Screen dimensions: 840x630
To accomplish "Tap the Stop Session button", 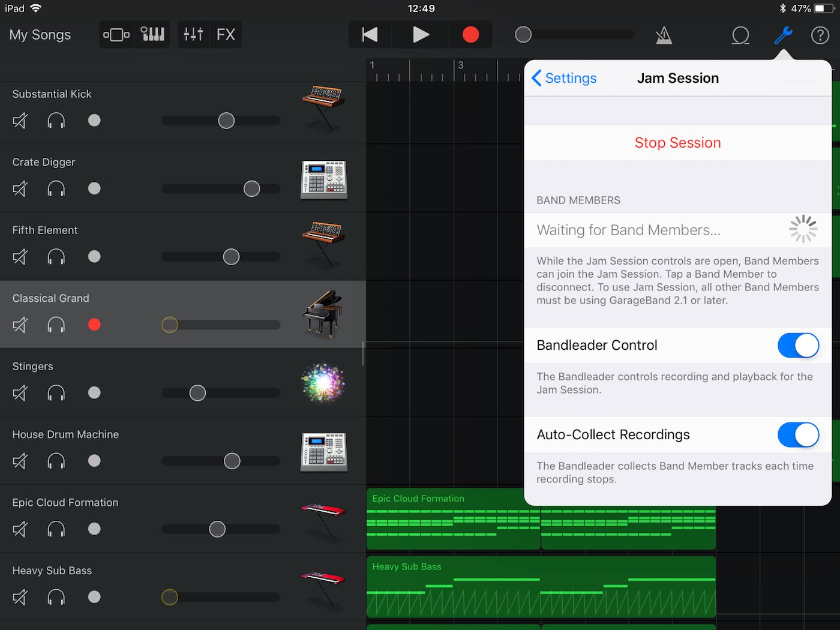I will [x=677, y=143].
